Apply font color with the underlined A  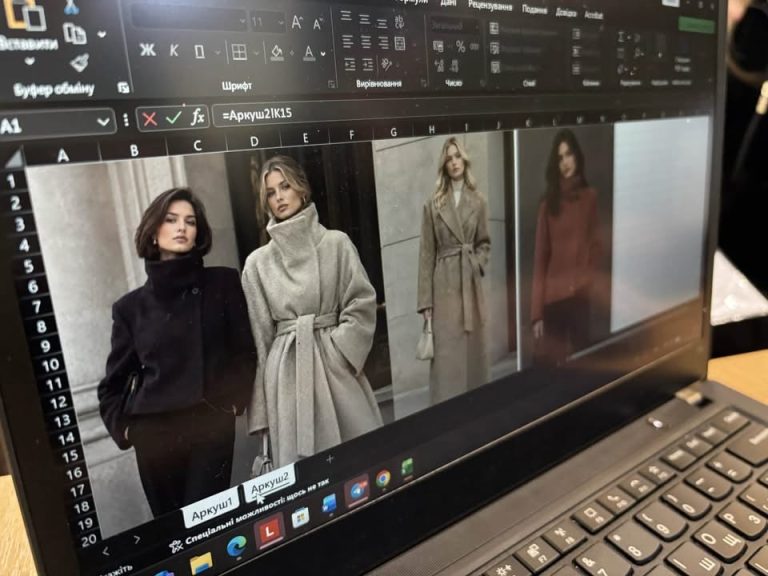click(309, 52)
